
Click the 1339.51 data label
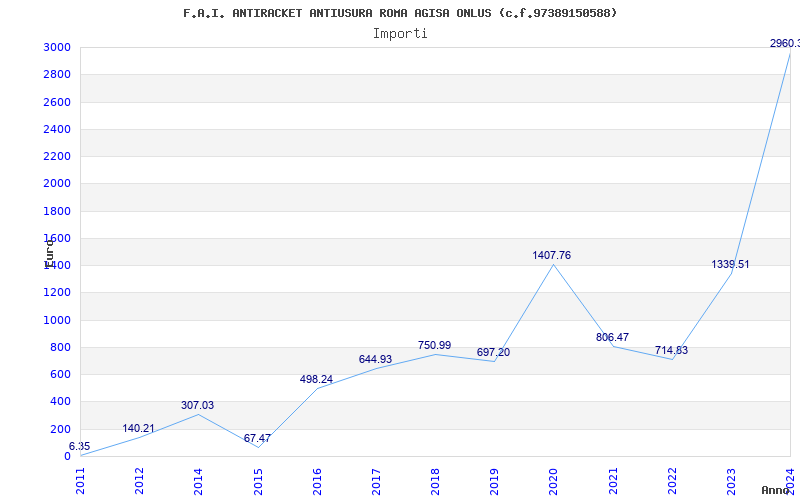pyautogui.click(x=731, y=264)
